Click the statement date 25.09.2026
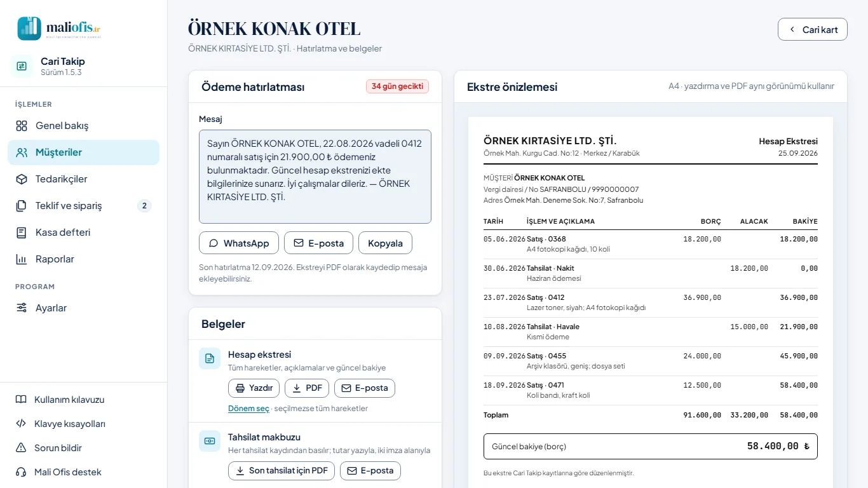This screenshot has width=868, height=488. point(798,153)
